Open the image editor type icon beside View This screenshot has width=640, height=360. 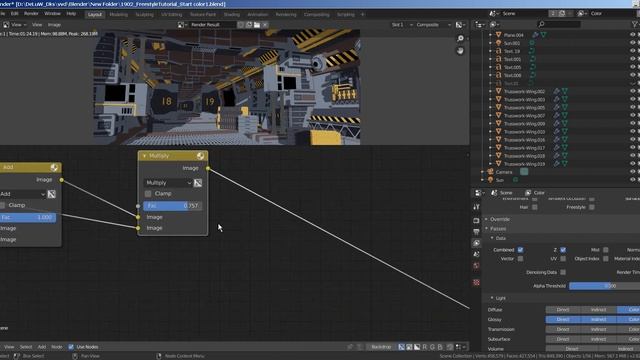pos(6,24)
